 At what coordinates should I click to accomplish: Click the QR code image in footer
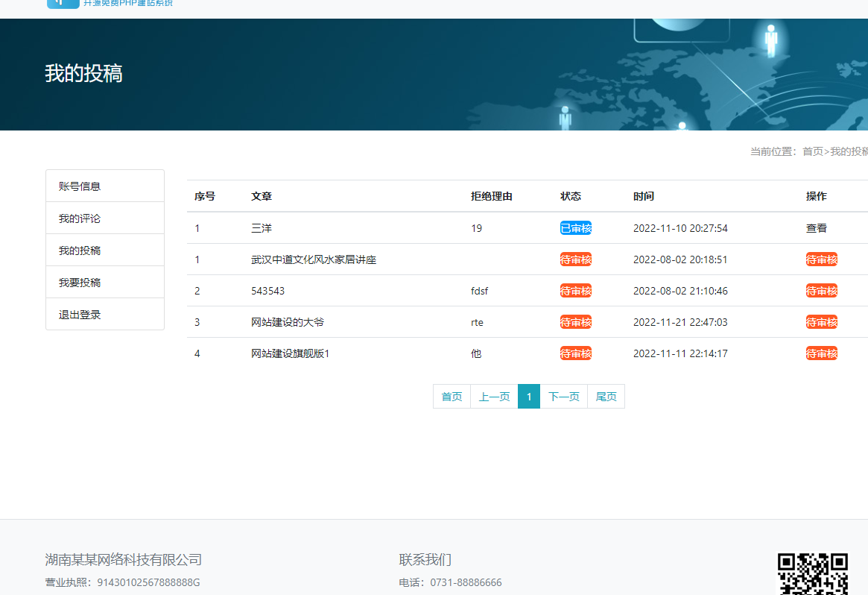[813, 573]
